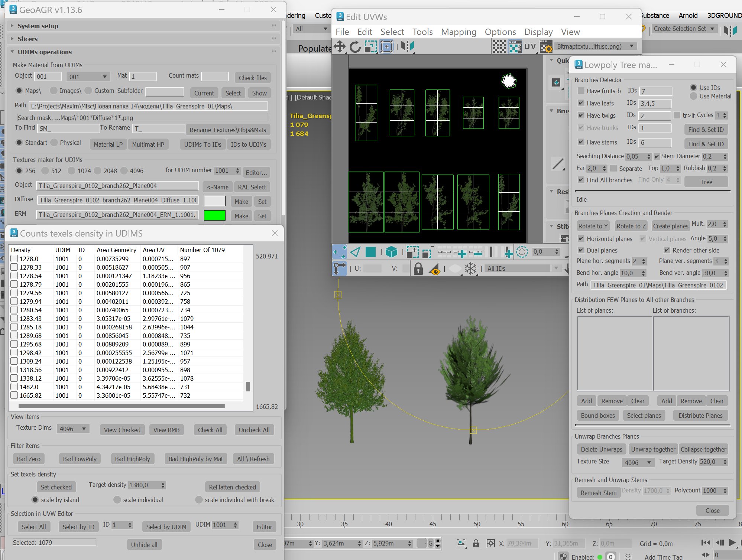
Task: Click the Loop UV selection icon
Action: [444, 252]
